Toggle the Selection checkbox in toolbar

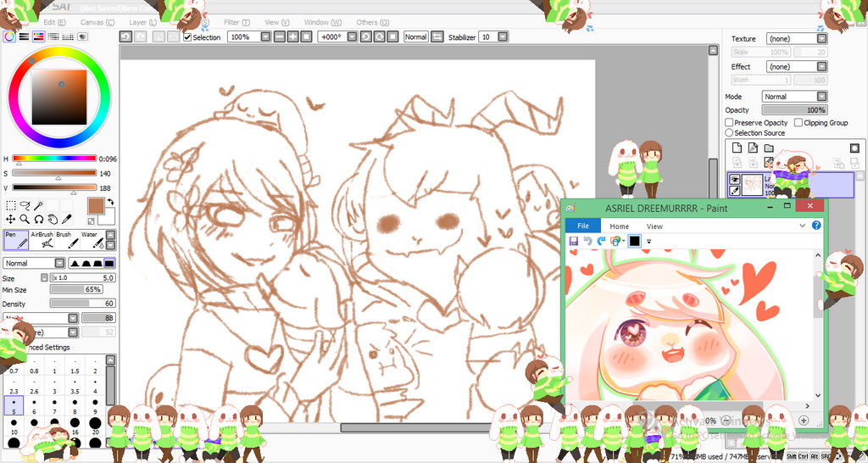[x=187, y=37]
